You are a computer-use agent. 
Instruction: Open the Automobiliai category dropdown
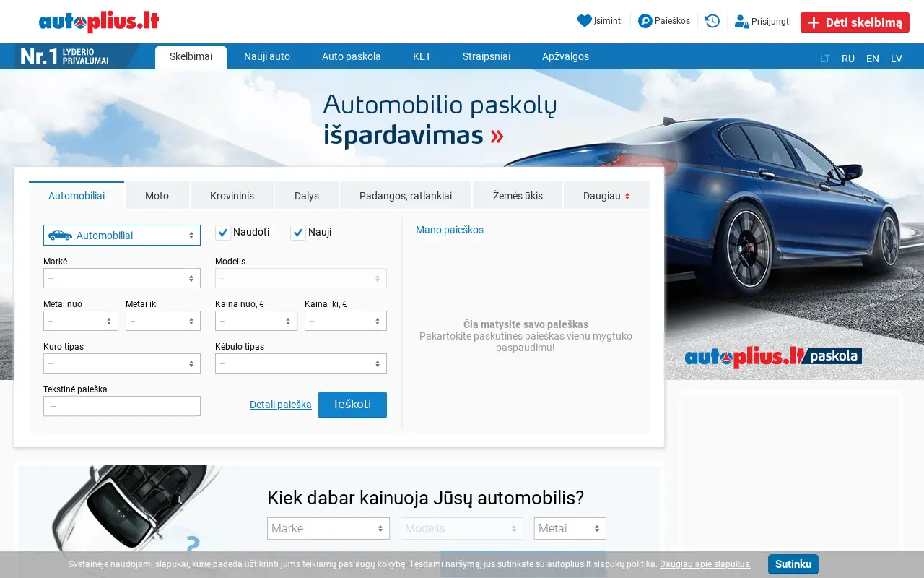pyautogui.click(x=122, y=236)
